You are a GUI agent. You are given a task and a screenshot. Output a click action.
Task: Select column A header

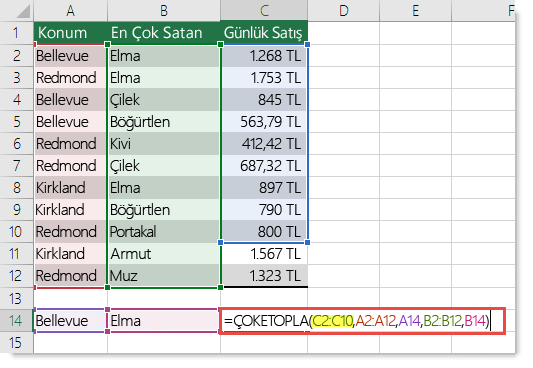coord(70,11)
